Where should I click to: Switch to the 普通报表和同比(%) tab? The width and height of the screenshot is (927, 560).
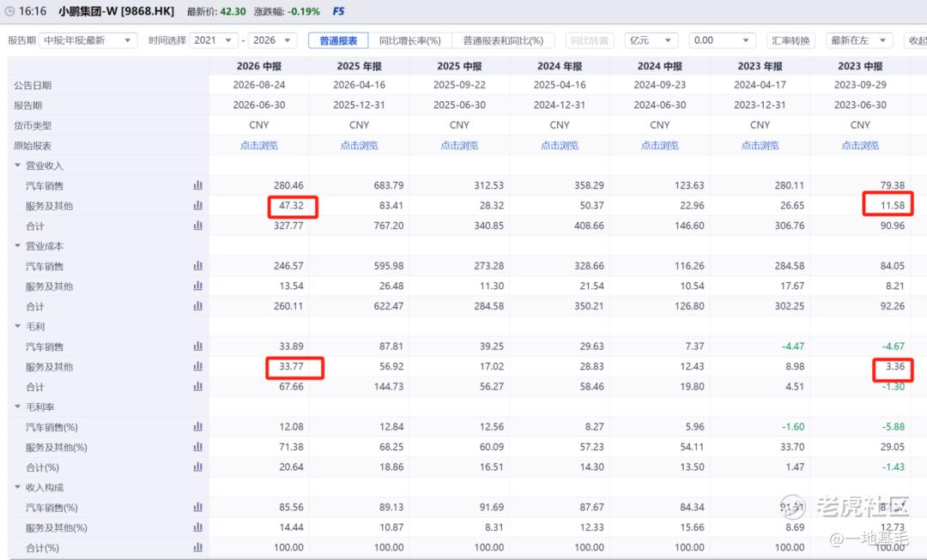(x=502, y=40)
